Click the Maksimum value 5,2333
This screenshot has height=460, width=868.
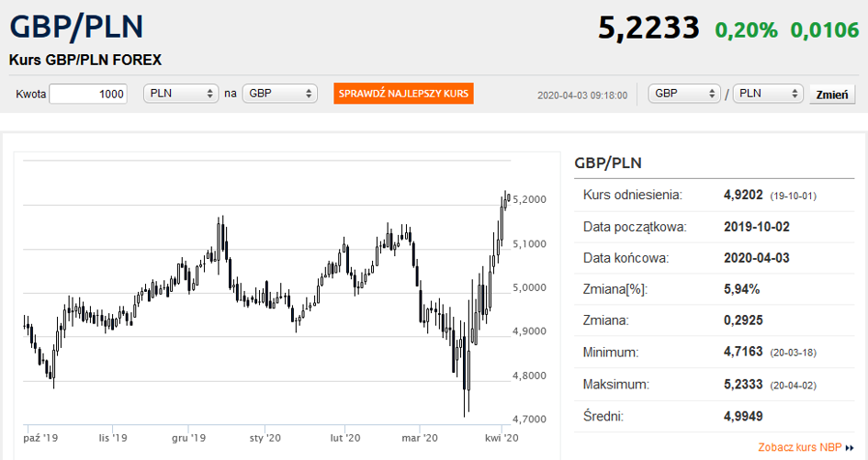coord(744,385)
